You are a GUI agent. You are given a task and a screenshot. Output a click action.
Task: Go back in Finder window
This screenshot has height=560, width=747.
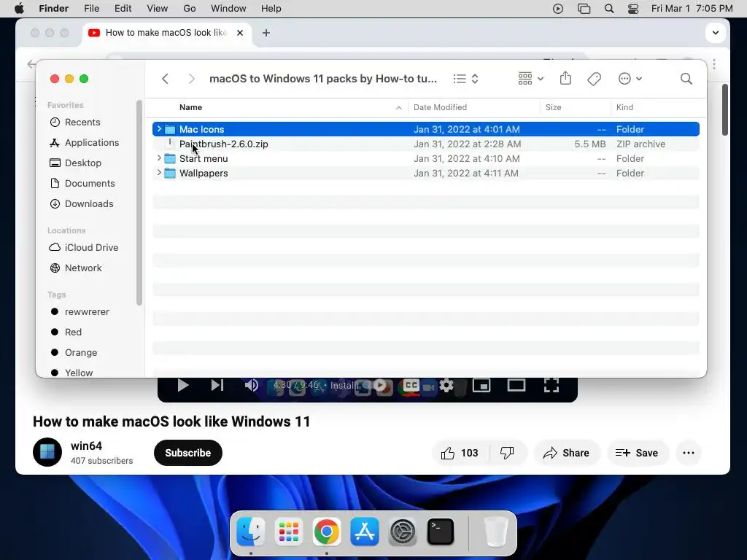pyautogui.click(x=166, y=79)
